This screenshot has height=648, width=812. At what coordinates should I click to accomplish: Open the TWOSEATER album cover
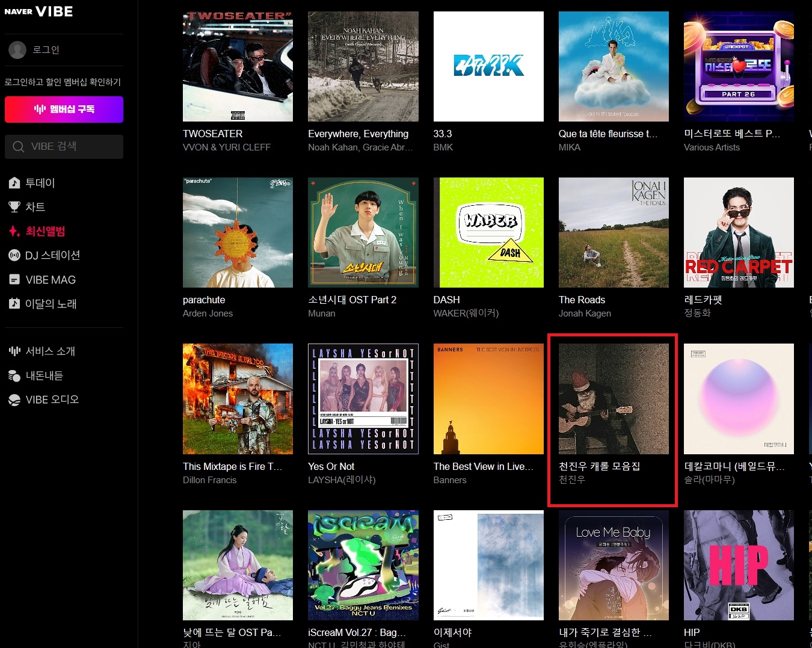pos(238,66)
